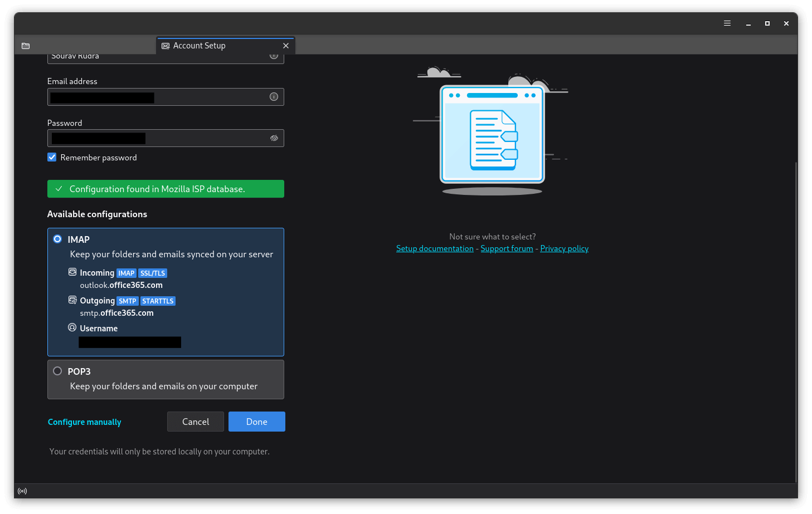
Task: Select the POP3 configuration radio button
Action: coord(57,371)
